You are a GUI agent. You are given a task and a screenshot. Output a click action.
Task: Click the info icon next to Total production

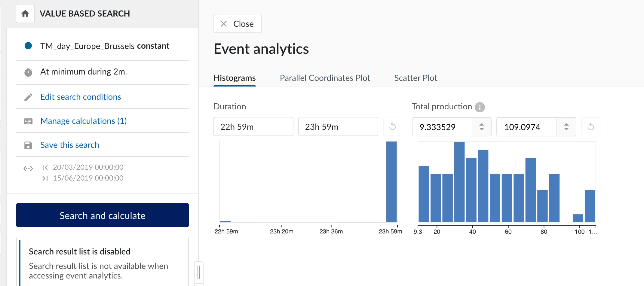[x=480, y=107]
